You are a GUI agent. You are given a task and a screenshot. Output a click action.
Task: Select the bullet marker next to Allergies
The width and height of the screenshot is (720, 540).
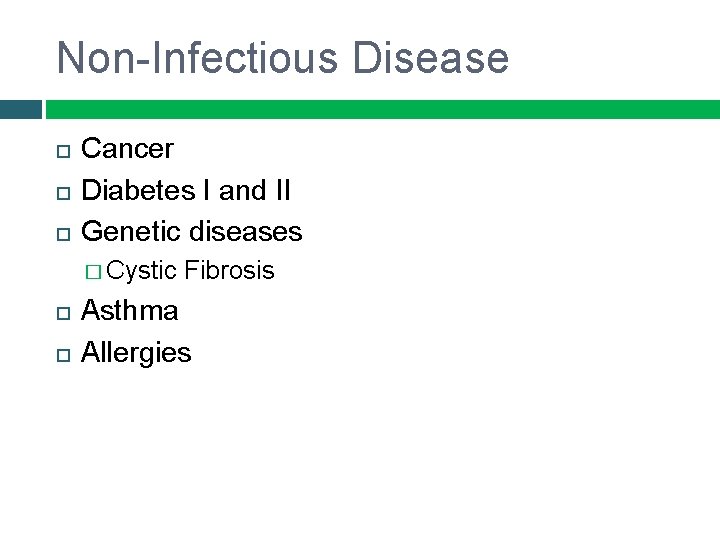(62, 354)
